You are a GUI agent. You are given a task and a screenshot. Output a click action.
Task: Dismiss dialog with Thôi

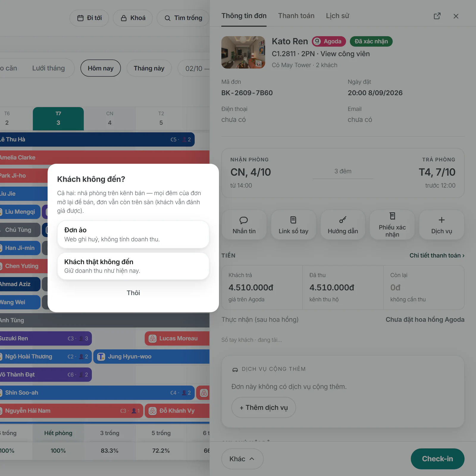tap(133, 293)
